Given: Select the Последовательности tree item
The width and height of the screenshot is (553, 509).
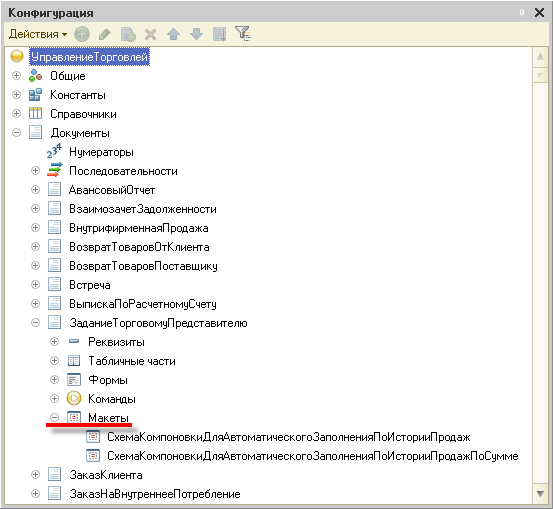Looking at the screenshot, I should 123,171.
